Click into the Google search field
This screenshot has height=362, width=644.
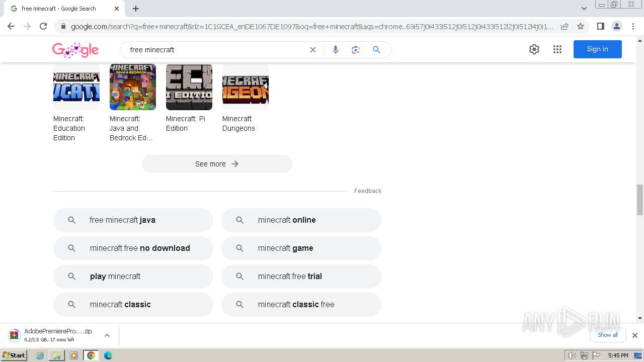click(216, 50)
